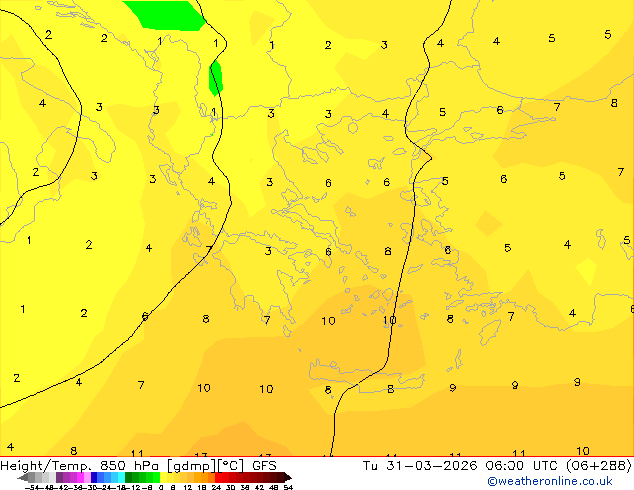Open the weatheronline.co.uk copyright link
Image resolution: width=634 pixels, height=490 pixels.
click(549, 481)
